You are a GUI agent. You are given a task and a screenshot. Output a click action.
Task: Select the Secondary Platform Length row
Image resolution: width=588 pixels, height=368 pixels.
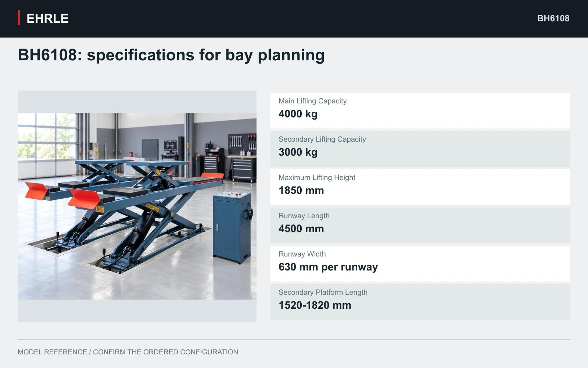click(420, 302)
